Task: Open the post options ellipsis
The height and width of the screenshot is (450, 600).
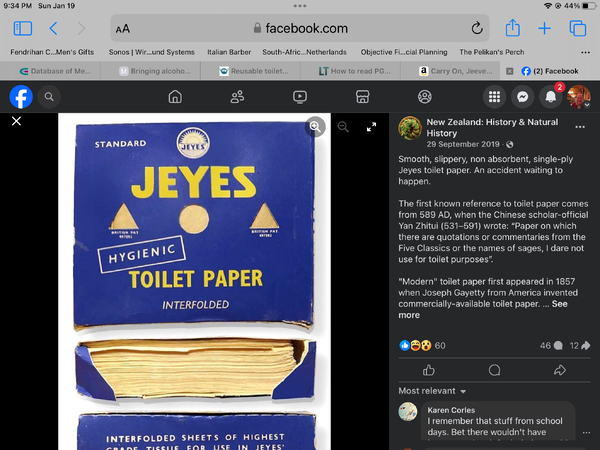Action: [580, 127]
